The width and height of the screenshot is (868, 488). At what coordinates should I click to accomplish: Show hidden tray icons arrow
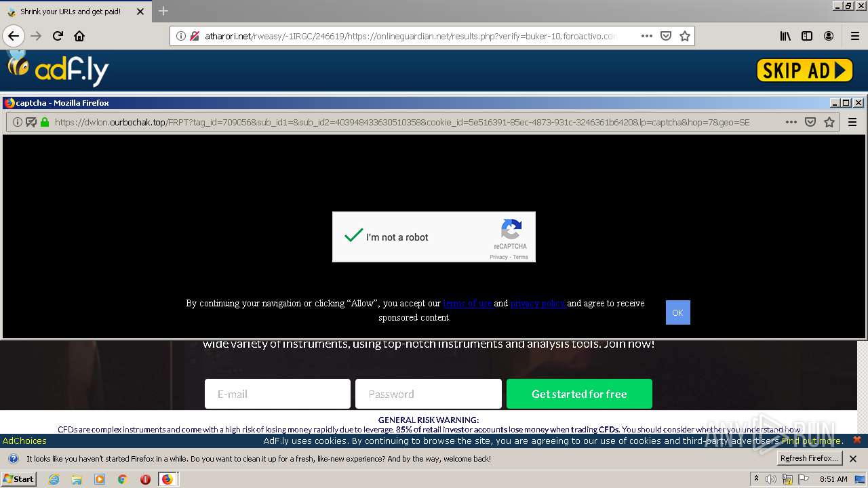[756, 479]
